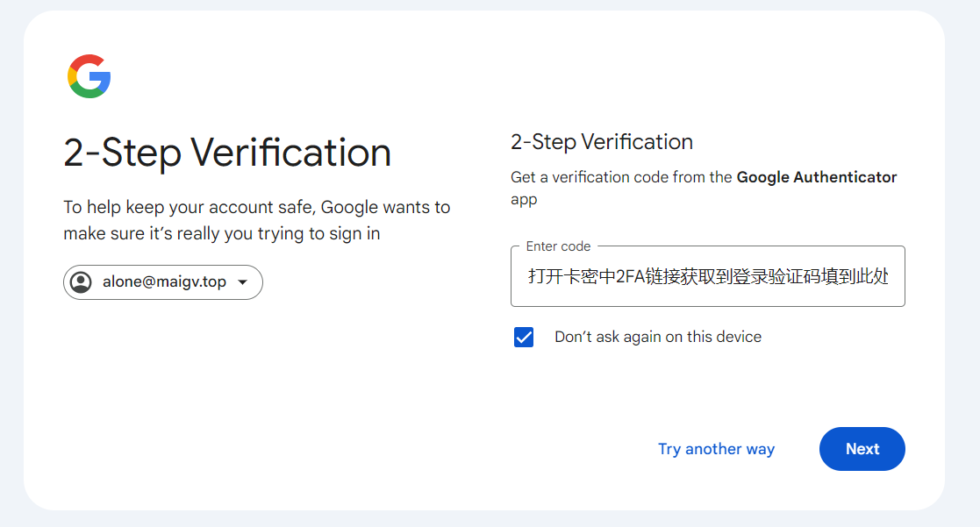Click the account avatar icon
The width and height of the screenshot is (980, 527).
click(81, 282)
